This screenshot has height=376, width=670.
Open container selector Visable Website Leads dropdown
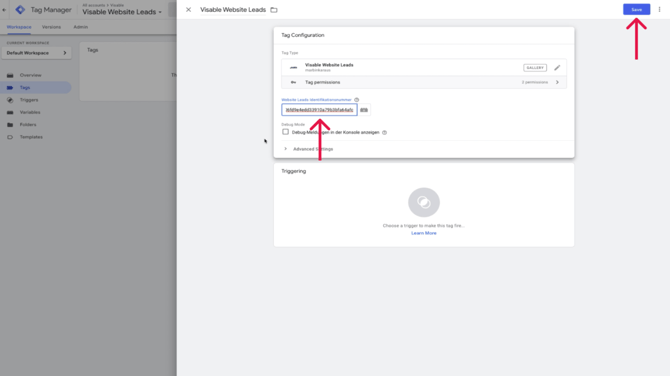click(x=122, y=12)
